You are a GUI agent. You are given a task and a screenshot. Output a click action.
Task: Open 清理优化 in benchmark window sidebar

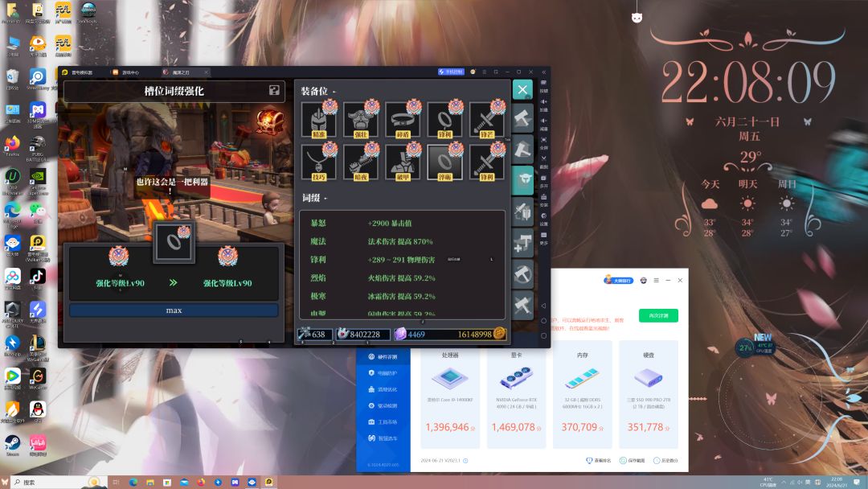click(383, 389)
